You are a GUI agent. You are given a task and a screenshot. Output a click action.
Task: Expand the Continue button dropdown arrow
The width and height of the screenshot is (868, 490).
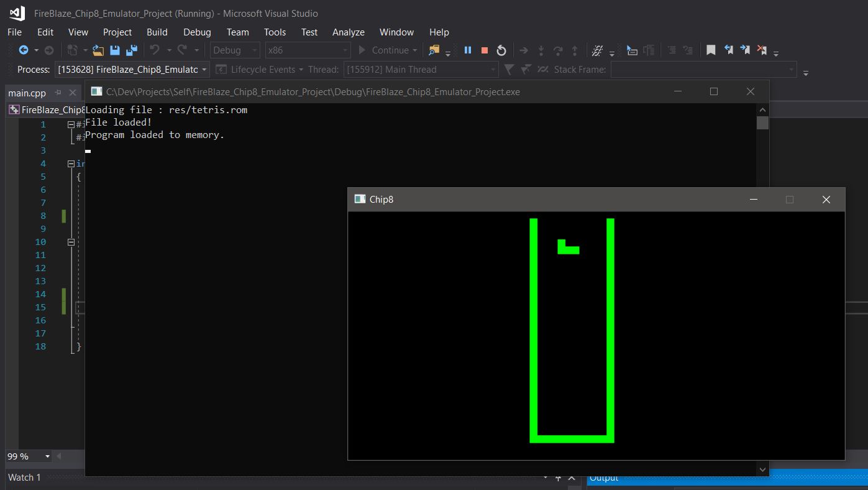(414, 50)
